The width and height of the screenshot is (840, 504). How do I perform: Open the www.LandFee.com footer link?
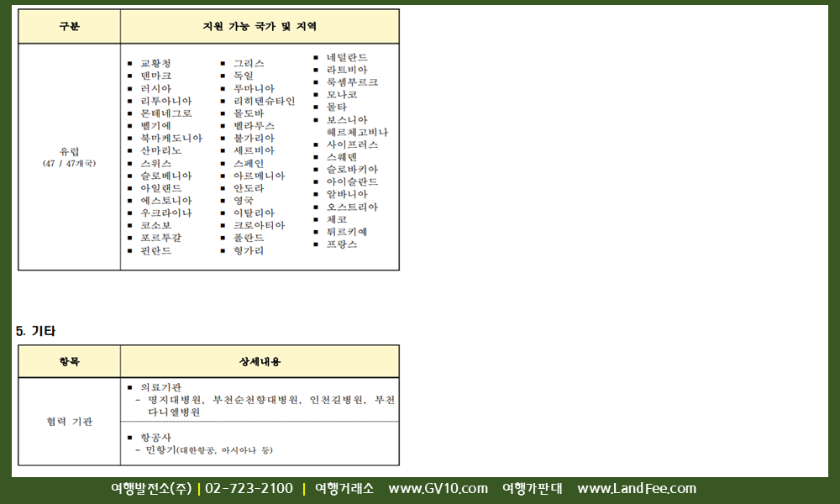click(x=637, y=489)
